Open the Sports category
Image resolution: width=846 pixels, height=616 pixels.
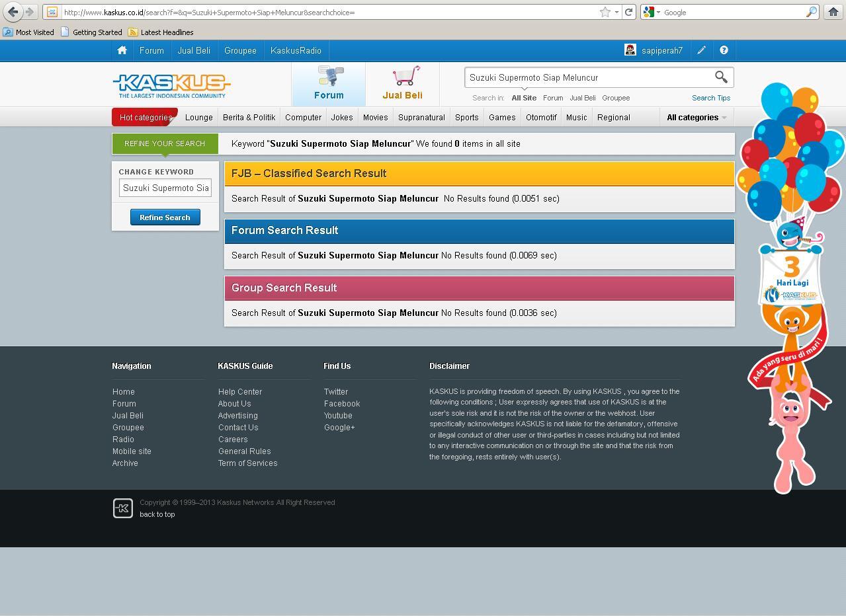466,117
